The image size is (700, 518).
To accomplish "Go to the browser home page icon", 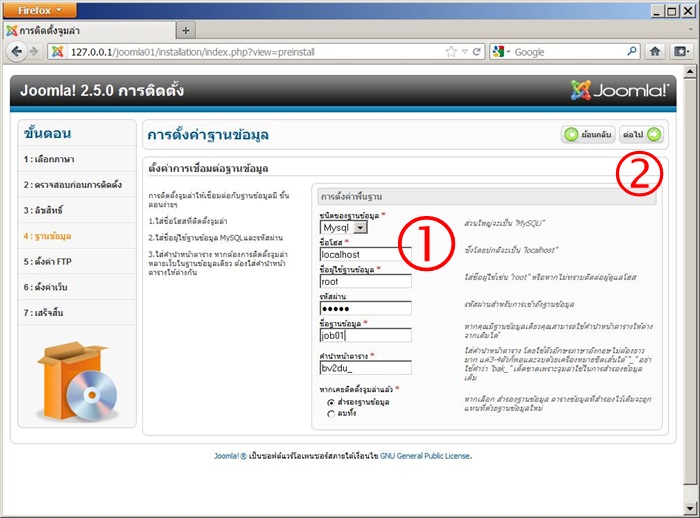I will [x=655, y=52].
